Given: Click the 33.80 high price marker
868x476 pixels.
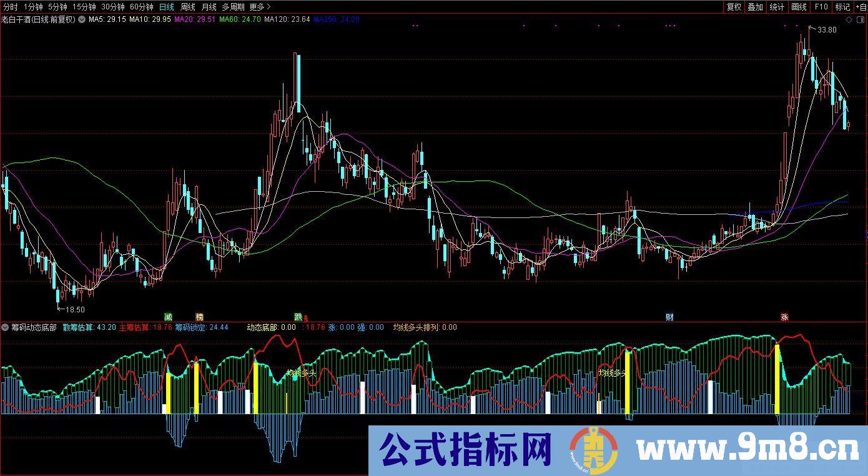Looking at the screenshot, I should (x=827, y=30).
